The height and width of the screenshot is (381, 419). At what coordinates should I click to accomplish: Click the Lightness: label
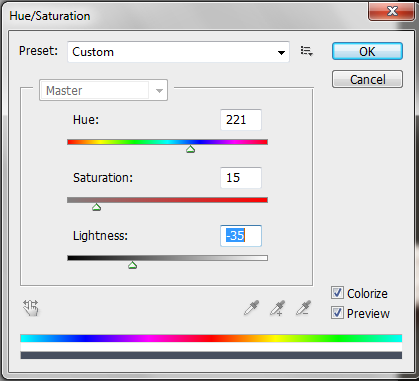click(100, 235)
